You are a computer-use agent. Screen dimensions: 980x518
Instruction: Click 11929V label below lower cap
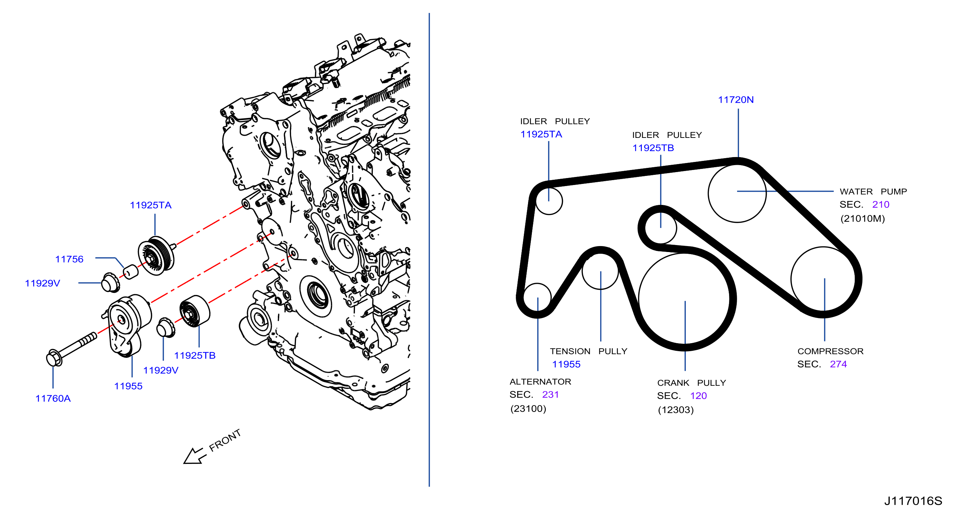161,370
